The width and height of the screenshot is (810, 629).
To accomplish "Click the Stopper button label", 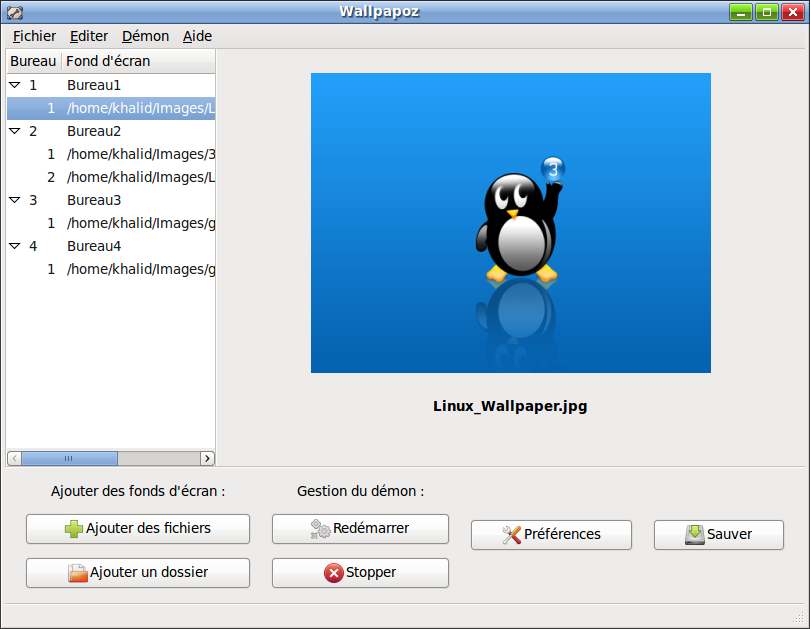I will click(x=371, y=572).
